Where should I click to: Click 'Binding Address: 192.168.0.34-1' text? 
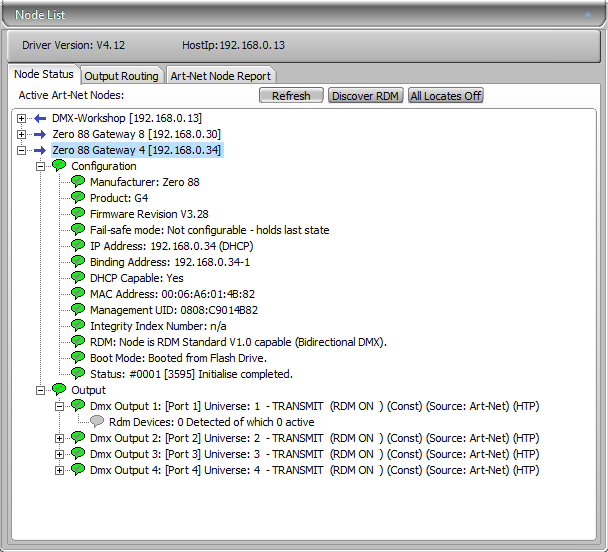pyautogui.click(x=170, y=262)
